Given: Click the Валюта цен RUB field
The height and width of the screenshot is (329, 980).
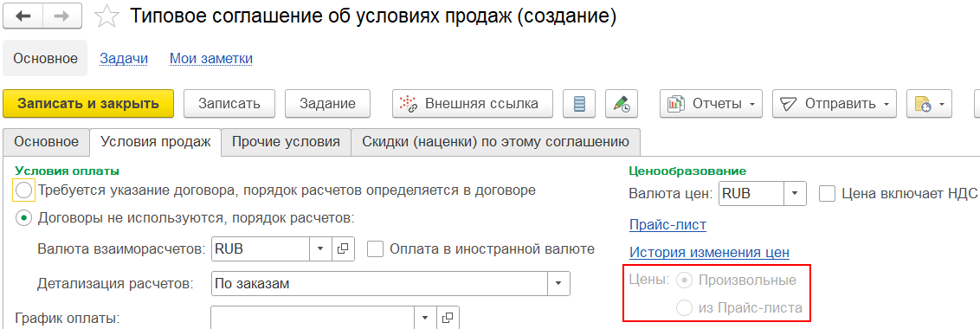Looking at the screenshot, I should (751, 193).
